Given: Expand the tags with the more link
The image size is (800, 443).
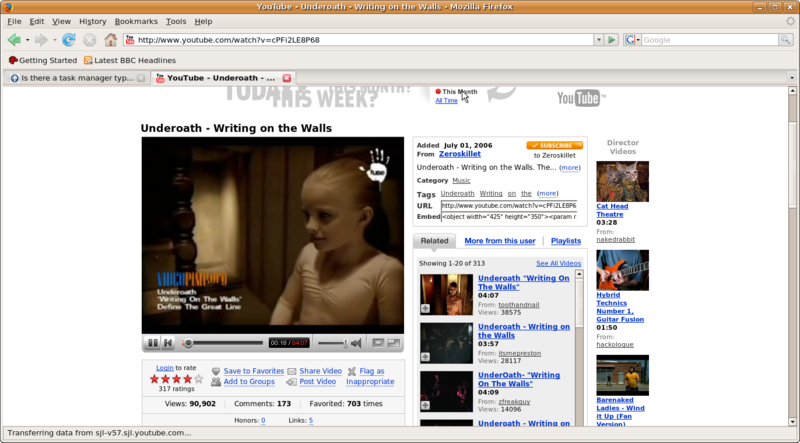Looking at the screenshot, I should point(547,193).
